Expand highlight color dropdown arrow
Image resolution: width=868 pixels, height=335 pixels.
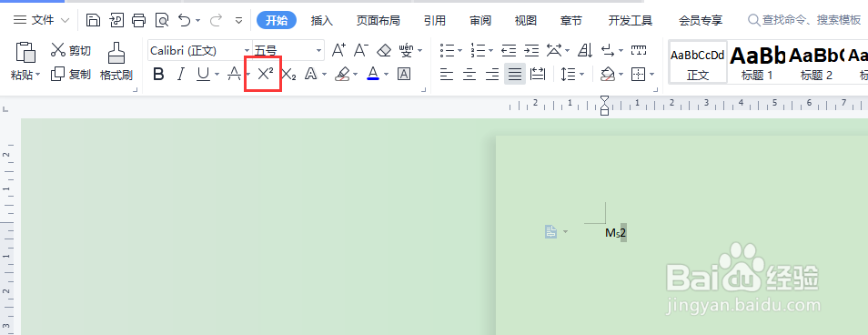tap(356, 75)
